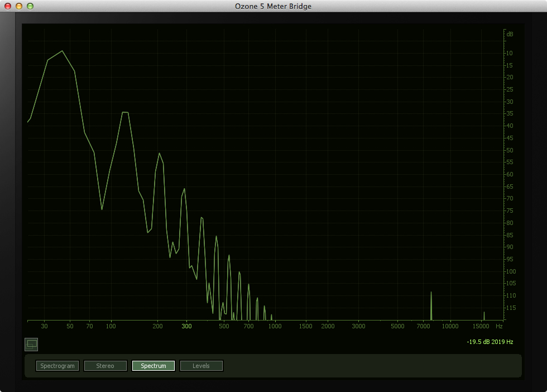Click the -35 dB scale label

click(x=508, y=113)
